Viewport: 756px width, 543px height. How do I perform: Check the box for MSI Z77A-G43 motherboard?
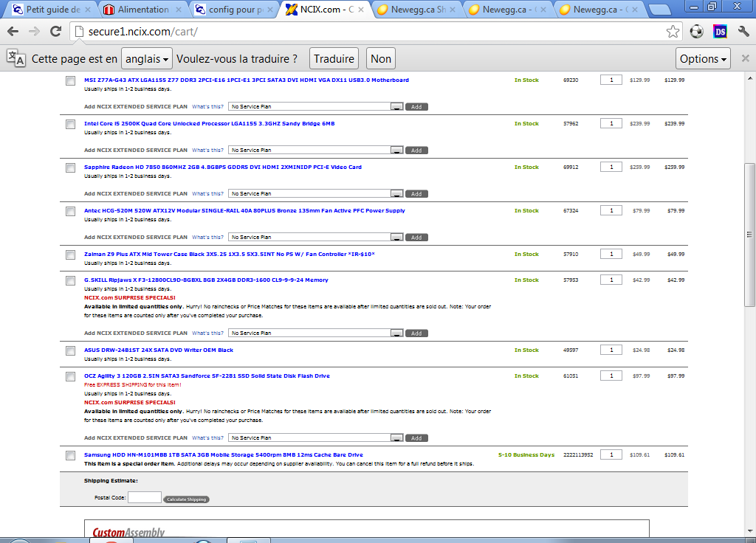[70, 81]
